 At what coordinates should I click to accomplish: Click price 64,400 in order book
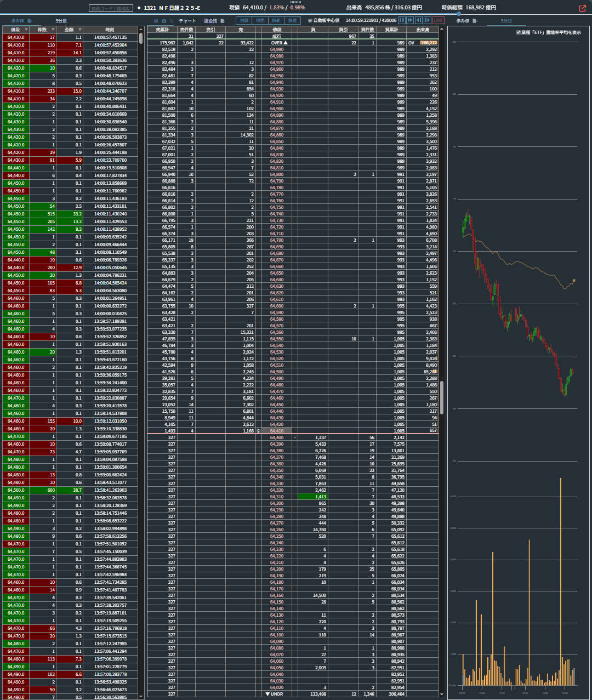point(277,437)
